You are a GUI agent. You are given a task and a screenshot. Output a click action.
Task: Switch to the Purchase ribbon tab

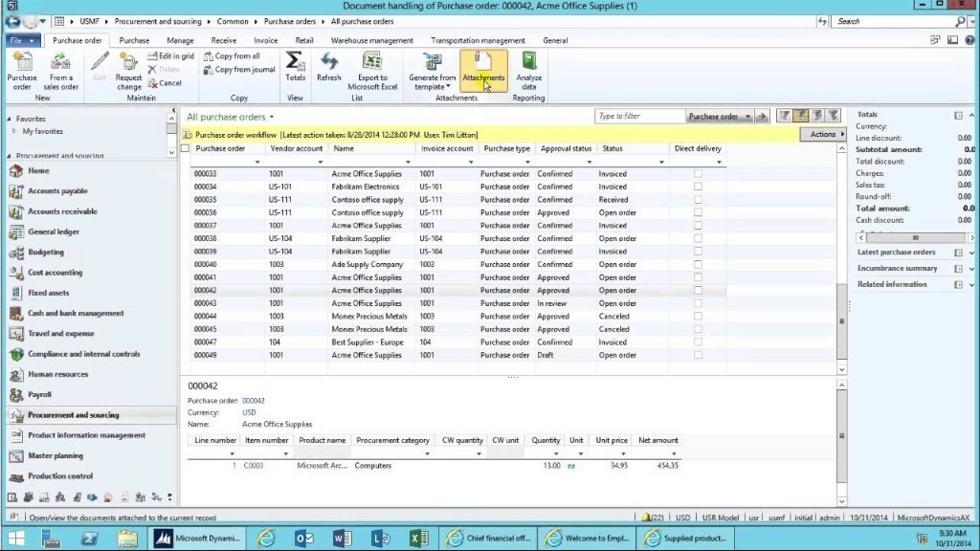pos(134,40)
